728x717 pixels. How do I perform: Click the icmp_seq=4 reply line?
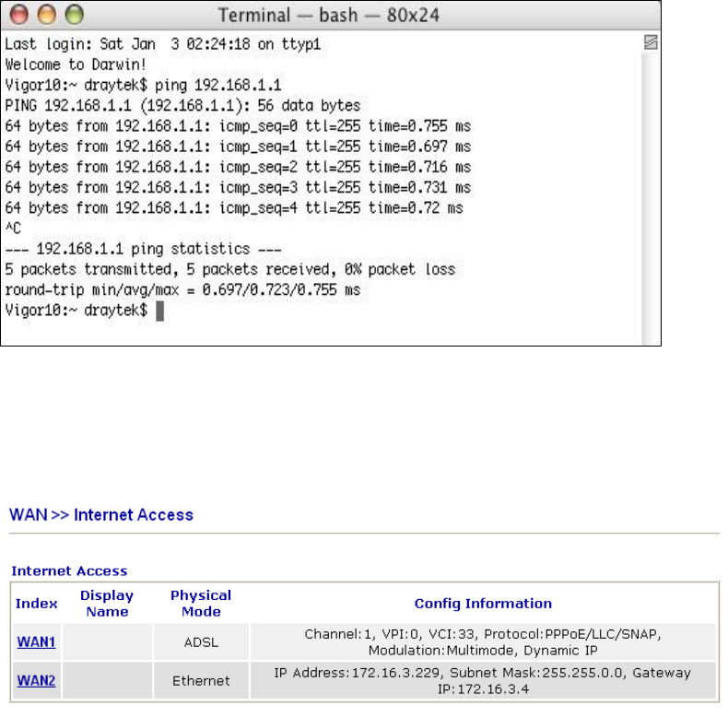point(234,208)
